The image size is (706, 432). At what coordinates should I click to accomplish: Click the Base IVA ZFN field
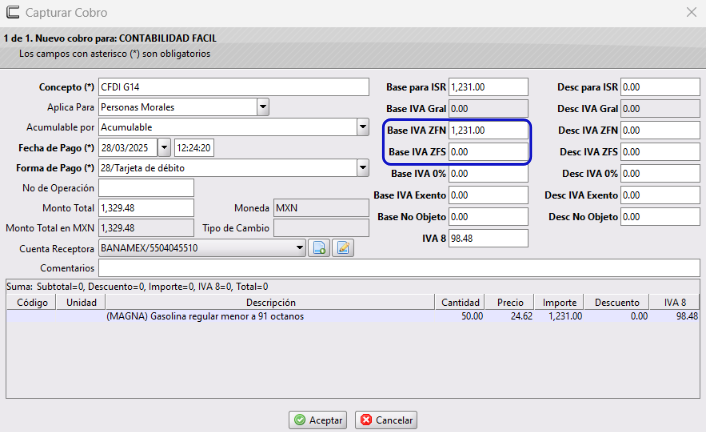coord(488,130)
